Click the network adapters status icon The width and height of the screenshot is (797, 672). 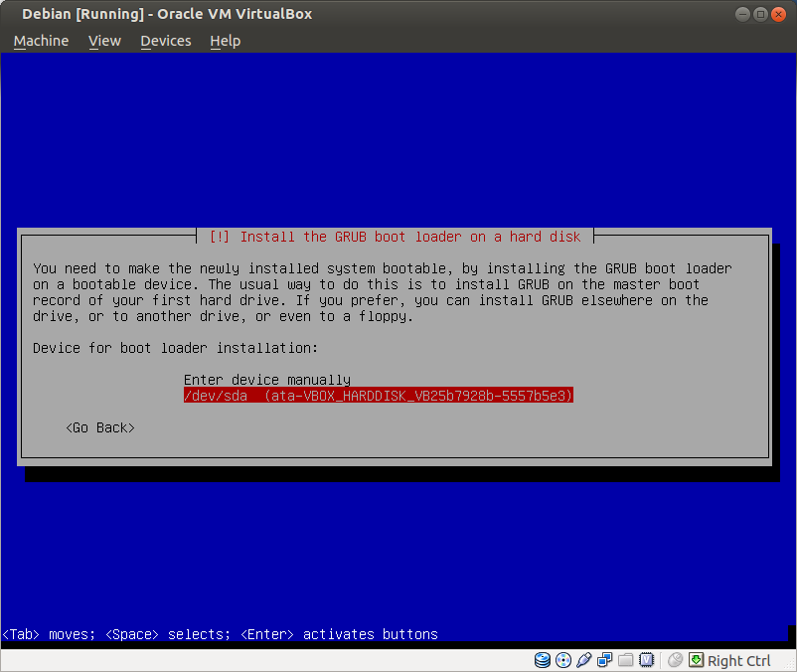[x=605, y=660]
